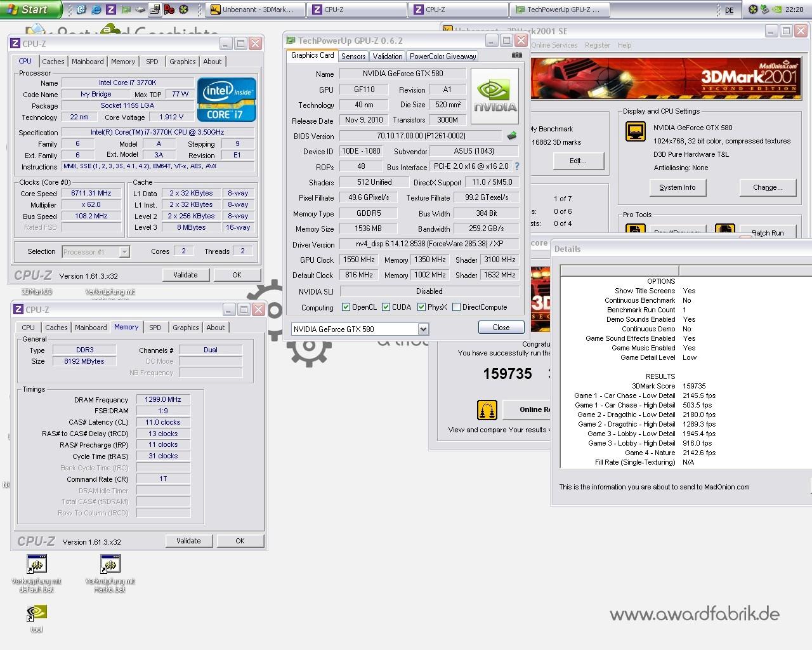Click the clover system tray icon
This screenshot has height=650, width=812.
click(x=754, y=10)
